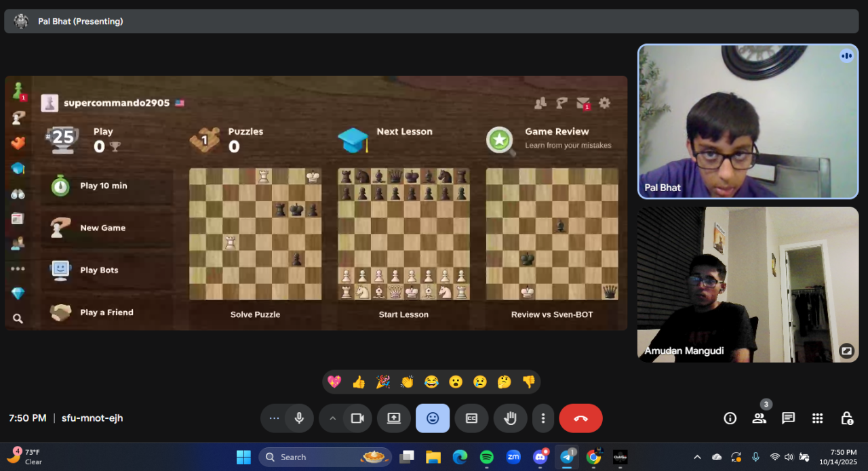This screenshot has width=868, height=471.
Task: Open the Social friends sidebar icon
Action: click(x=18, y=243)
